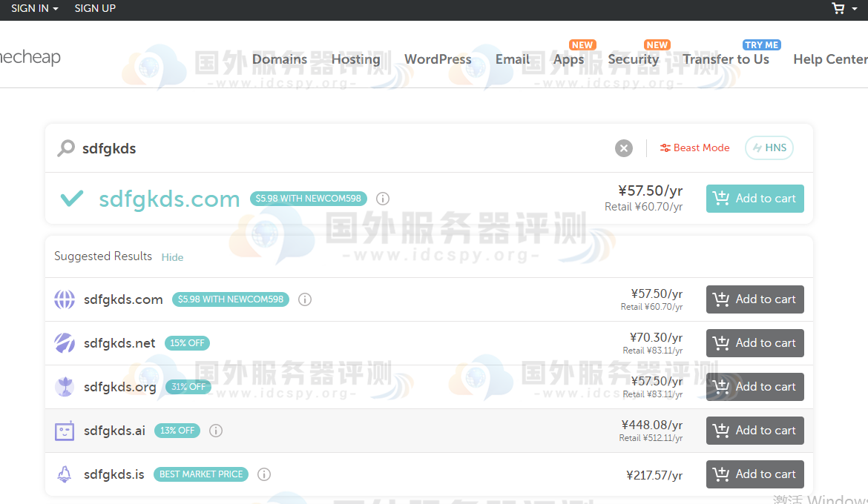Click the SIGN UP link
The width and height of the screenshot is (868, 504).
(x=95, y=8)
